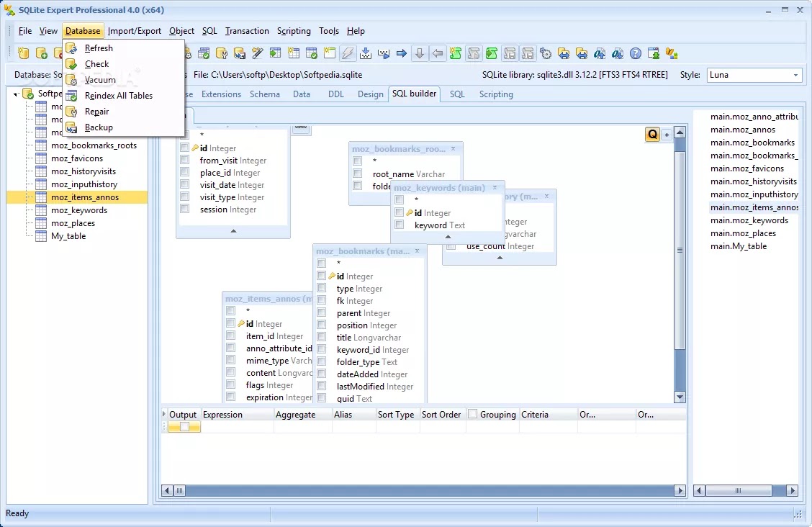Click the blue help question mark icon
The height and width of the screenshot is (527, 812).
pos(636,53)
